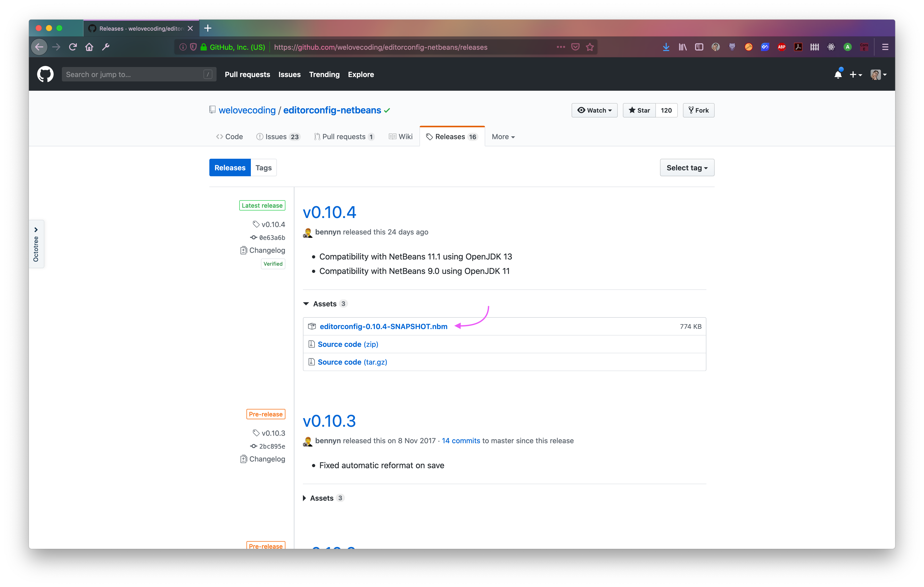Open the new tab plus button
The width and height of the screenshot is (924, 587).
(208, 28)
